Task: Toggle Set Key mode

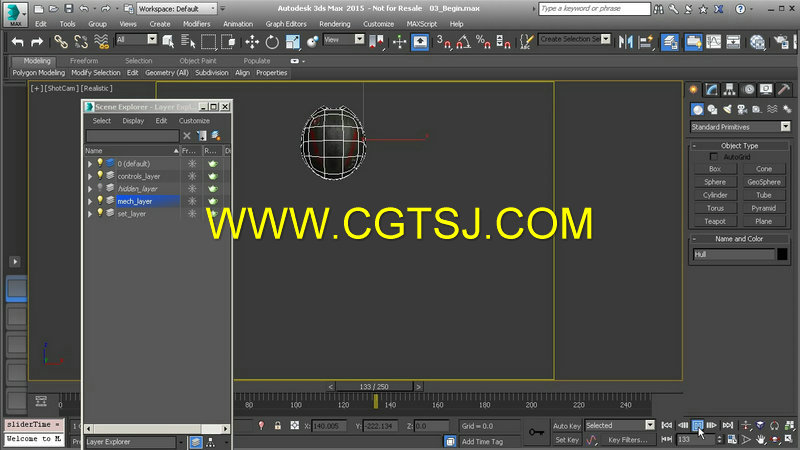Action: 566,440
